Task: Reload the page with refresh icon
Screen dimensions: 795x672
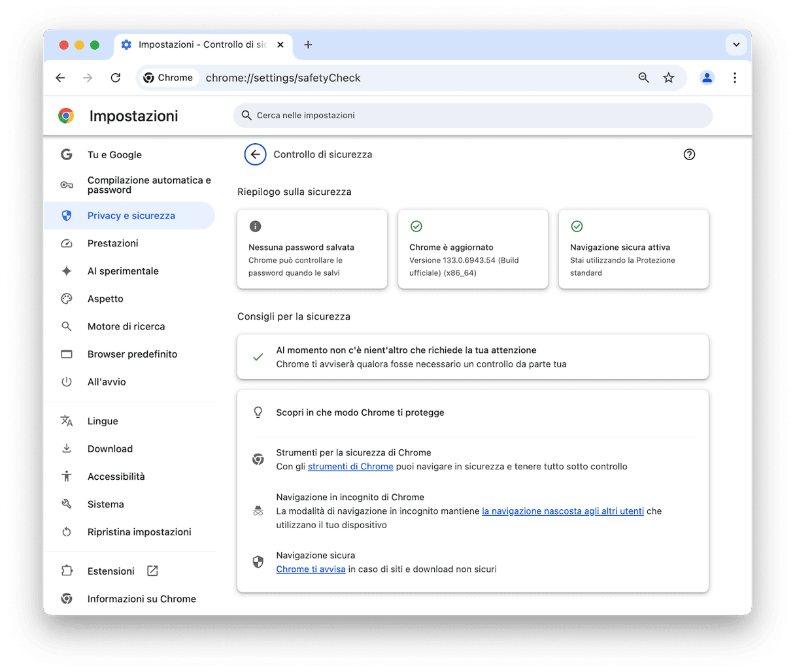Action: click(116, 78)
